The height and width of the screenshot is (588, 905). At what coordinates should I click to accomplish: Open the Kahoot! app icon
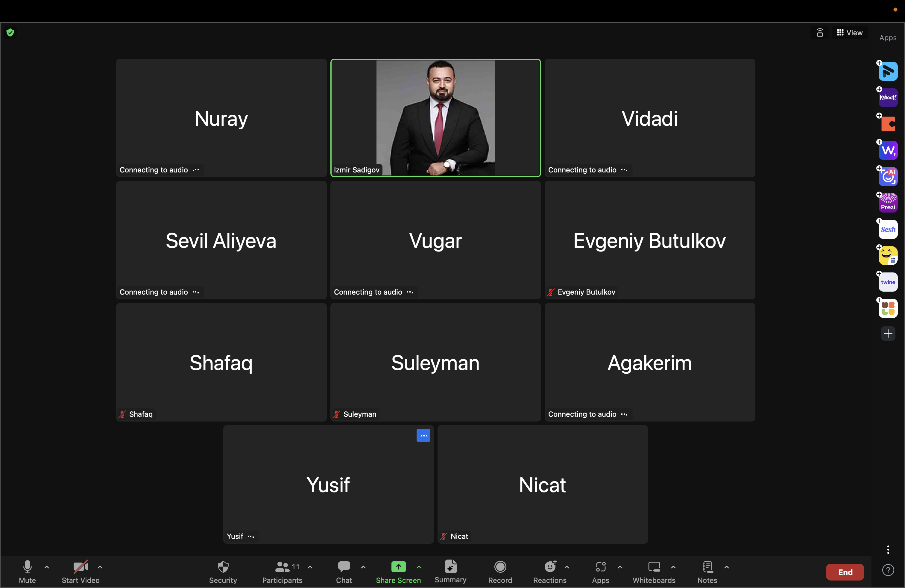pos(888,98)
